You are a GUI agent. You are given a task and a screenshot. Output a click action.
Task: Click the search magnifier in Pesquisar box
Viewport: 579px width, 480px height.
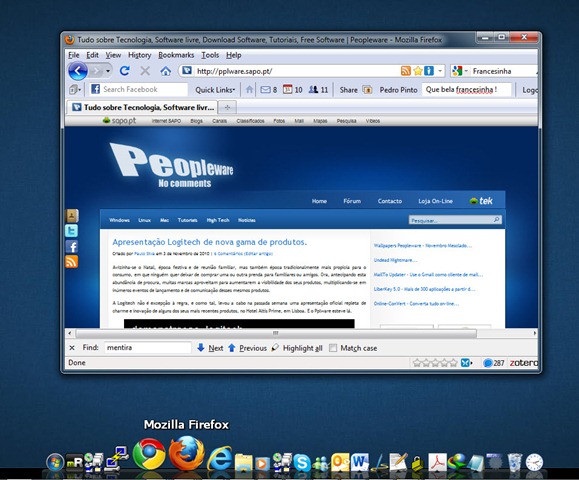(x=497, y=220)
